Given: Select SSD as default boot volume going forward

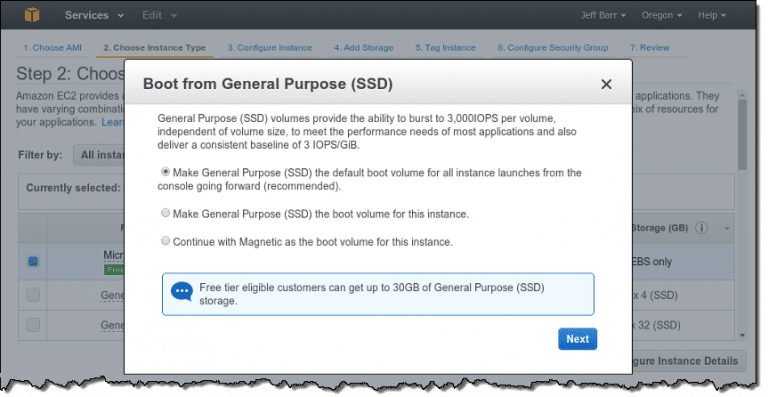Looking at the screenshot, I should (x=166, y=172).
